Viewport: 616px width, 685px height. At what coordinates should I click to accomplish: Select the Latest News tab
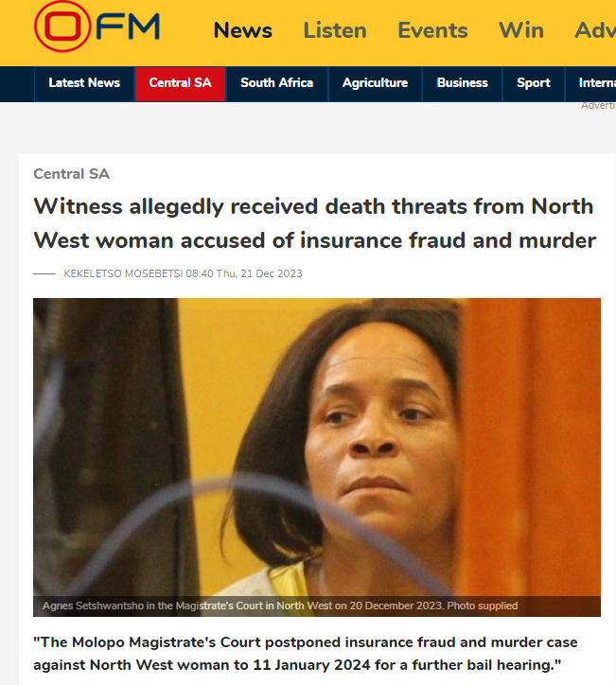point(84,83)
